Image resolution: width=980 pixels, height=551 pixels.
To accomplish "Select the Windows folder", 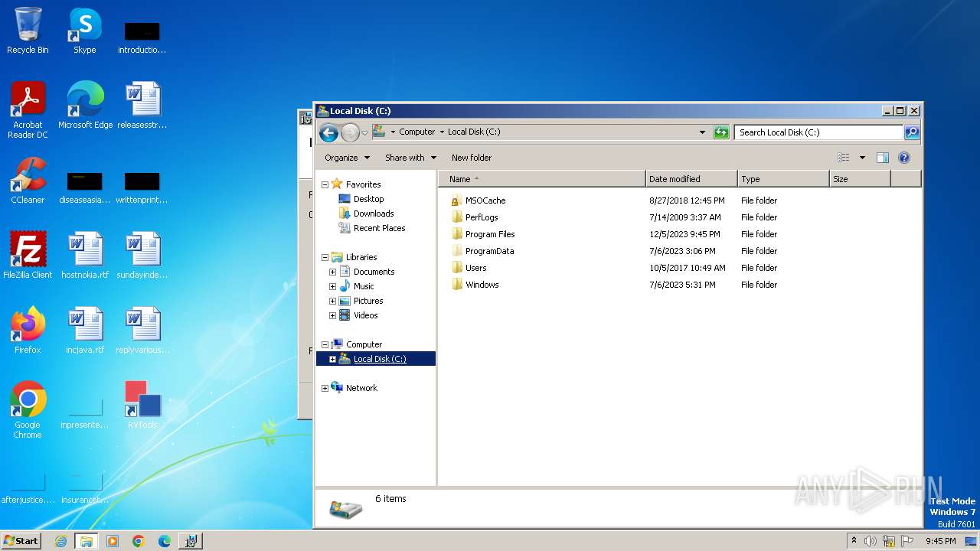I will [x=482, y=285].
